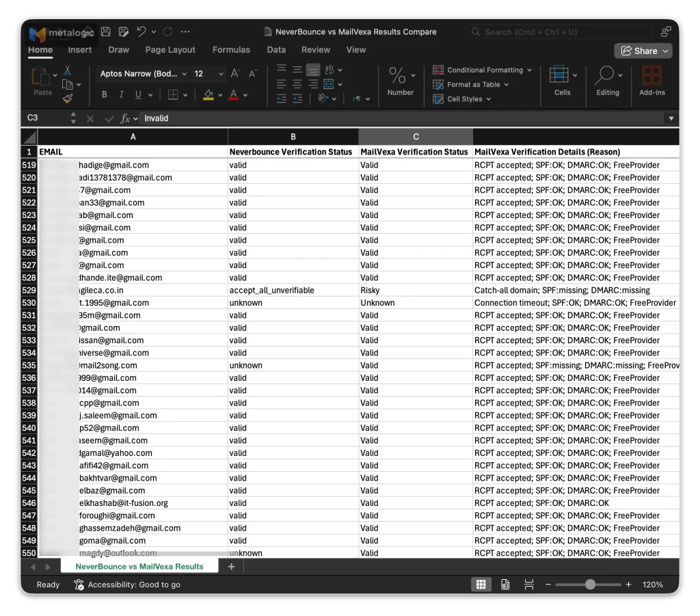This screenshot has width=700, height=616.
Task: Click the Copy icon
Action: [x=68, y=84]
